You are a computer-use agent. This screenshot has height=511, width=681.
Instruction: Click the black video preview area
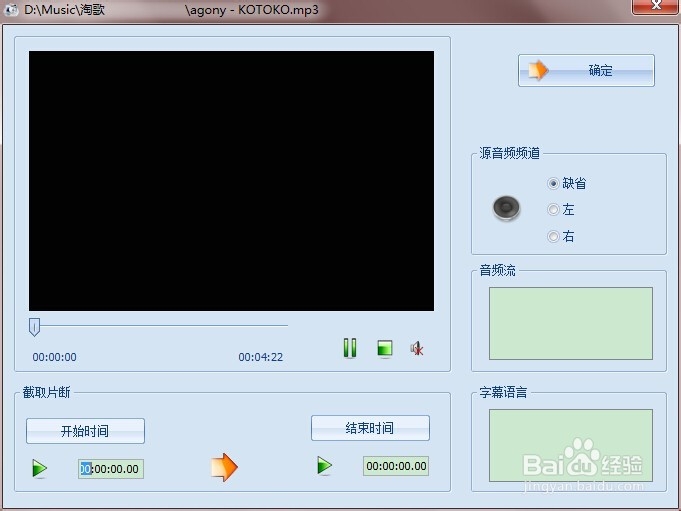[231, 181]
